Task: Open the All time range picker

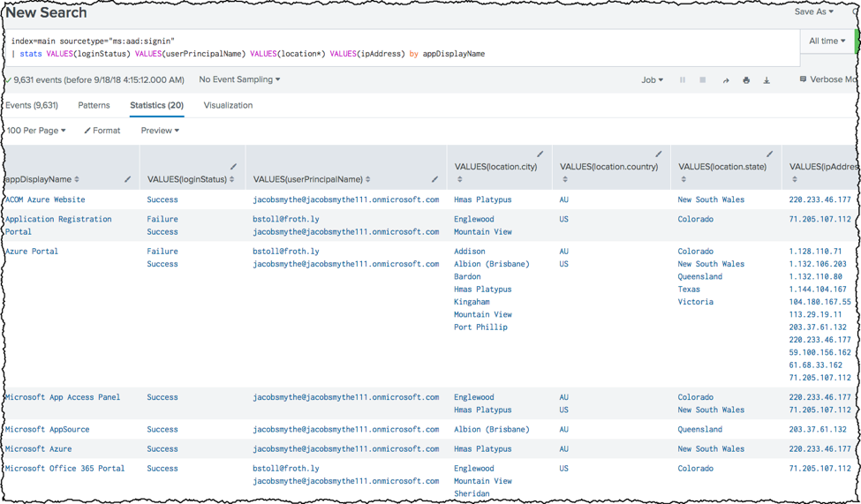Action: [x=827, y=41]
